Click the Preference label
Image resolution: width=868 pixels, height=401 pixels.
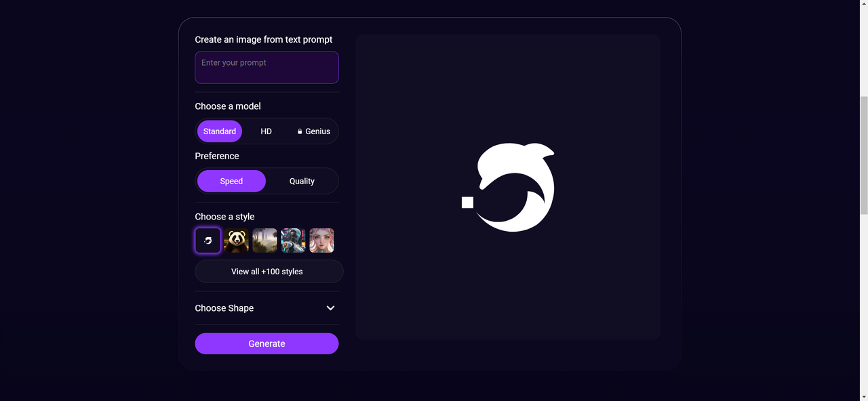click(x=217, y=156)
